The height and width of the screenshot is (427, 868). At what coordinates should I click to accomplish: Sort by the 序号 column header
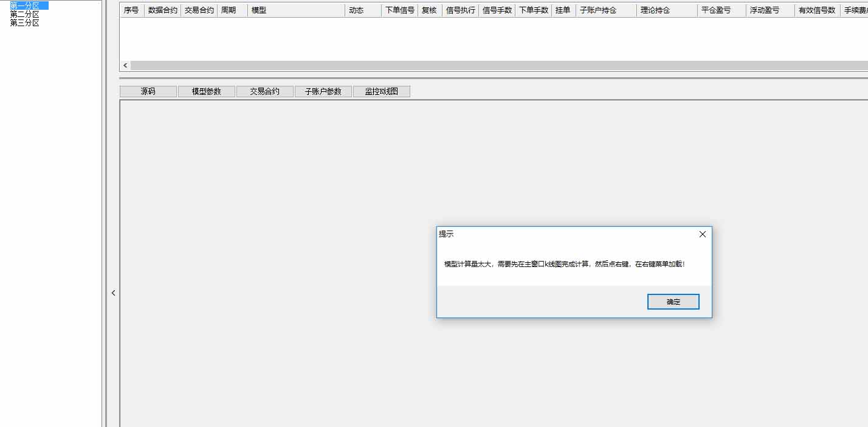point(131,10)
